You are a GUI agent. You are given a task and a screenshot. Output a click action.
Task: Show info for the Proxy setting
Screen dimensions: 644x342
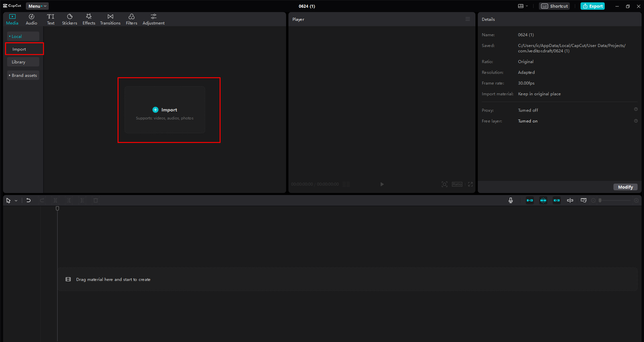tap(635, 109)
